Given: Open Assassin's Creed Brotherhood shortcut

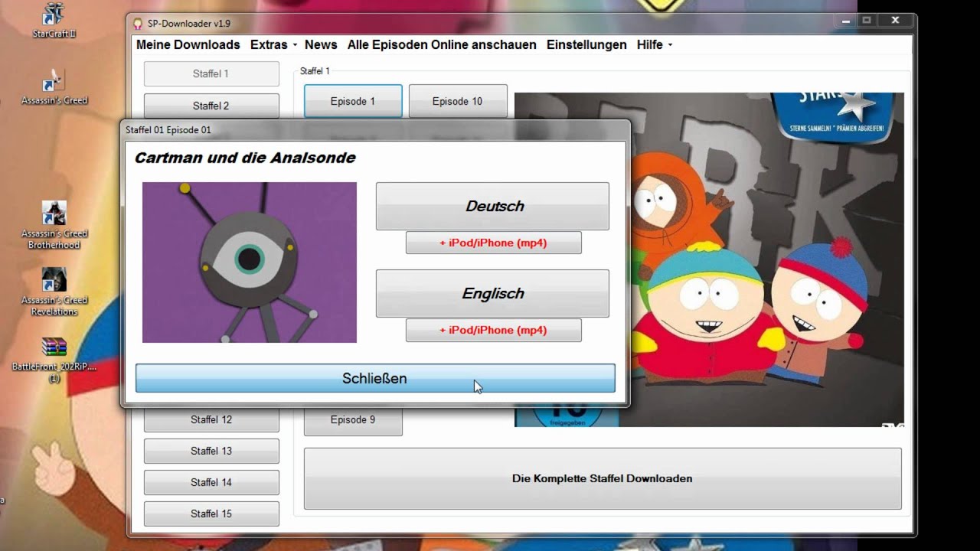Looking at the screenshot, I should (x=54, y=225).
